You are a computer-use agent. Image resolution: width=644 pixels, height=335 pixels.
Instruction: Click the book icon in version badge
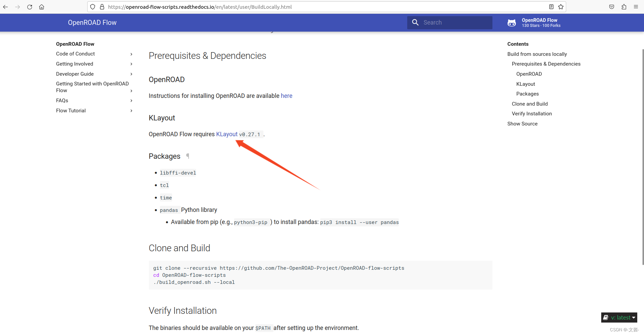coord(606,318)
